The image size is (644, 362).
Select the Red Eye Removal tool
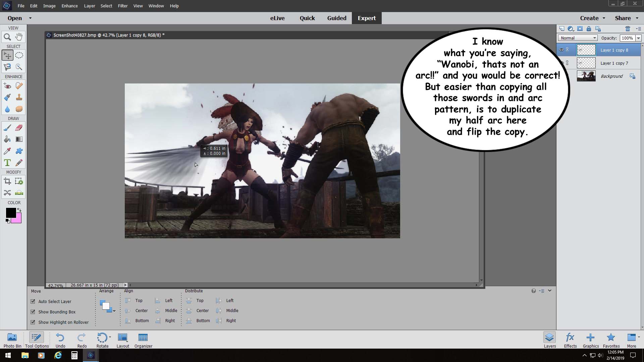(x=7, y=86)
